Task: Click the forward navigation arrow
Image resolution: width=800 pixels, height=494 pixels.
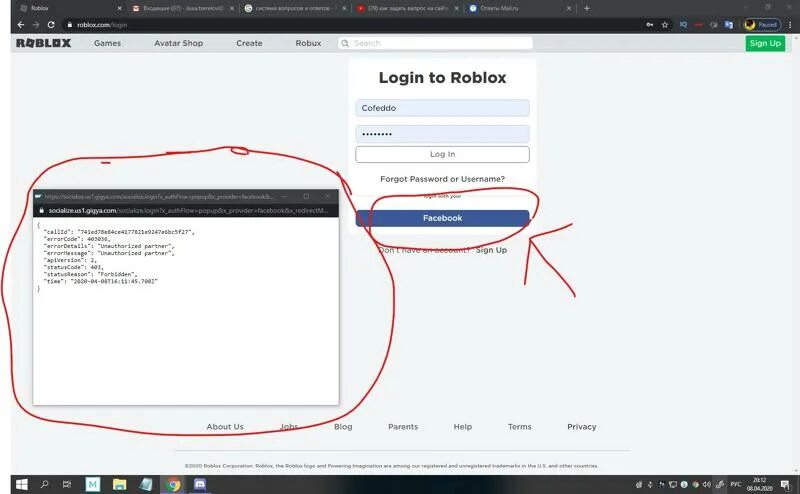Action: (x=36, y=24)
